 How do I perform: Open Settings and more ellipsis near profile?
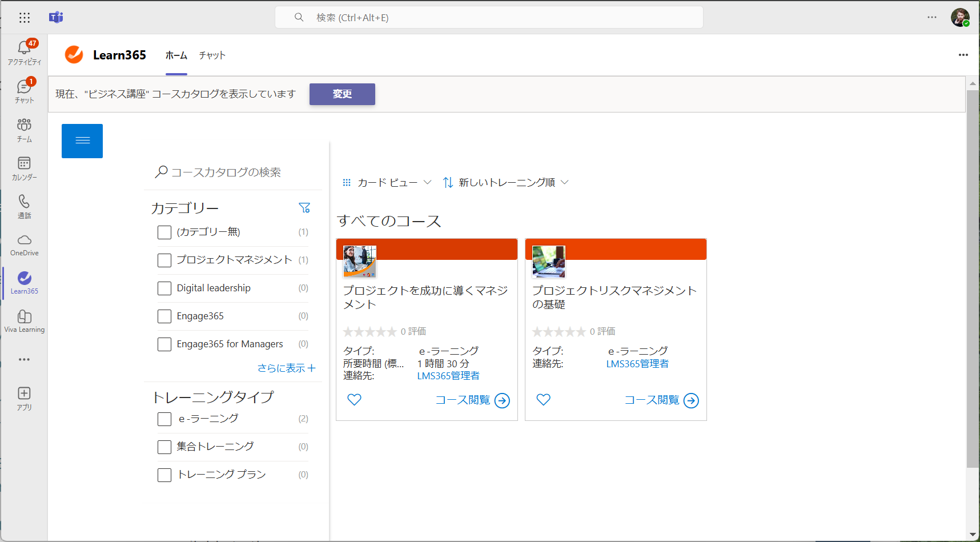(932, 17)
